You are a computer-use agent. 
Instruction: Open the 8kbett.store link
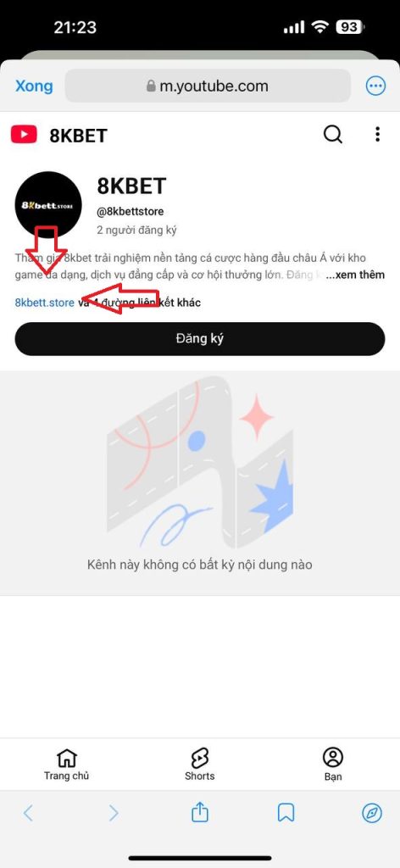[44, 303]
